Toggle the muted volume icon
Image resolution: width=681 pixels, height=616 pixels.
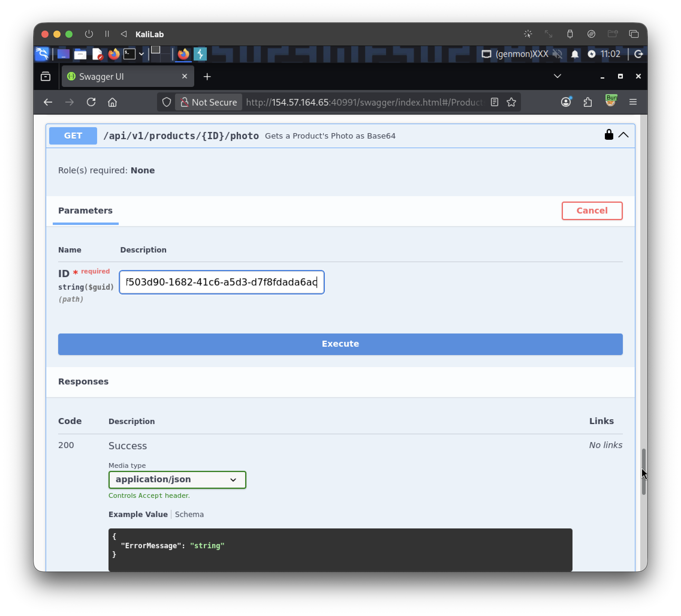[558, 54]
